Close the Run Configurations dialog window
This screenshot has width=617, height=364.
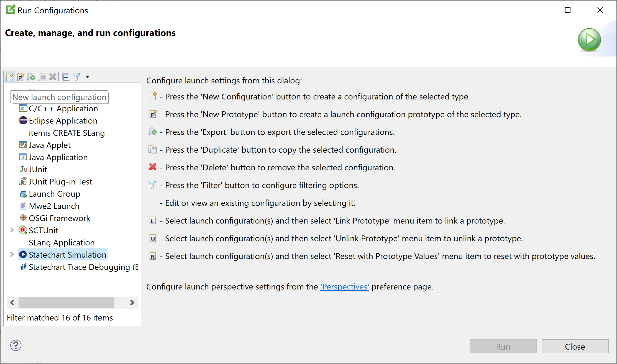tap(600, 10)
